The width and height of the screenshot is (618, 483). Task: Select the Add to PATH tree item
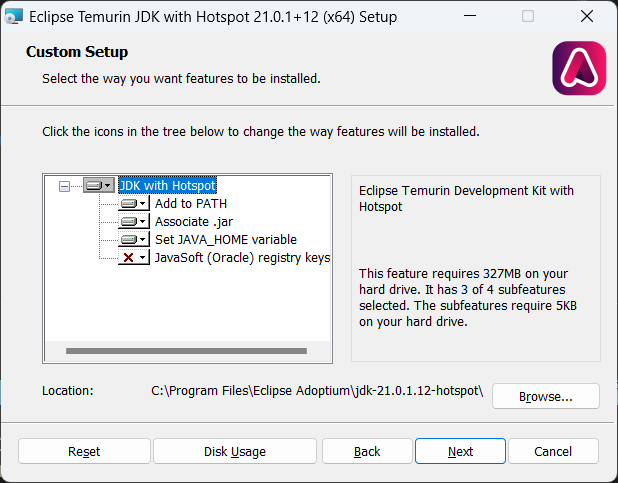pos(191,203)
